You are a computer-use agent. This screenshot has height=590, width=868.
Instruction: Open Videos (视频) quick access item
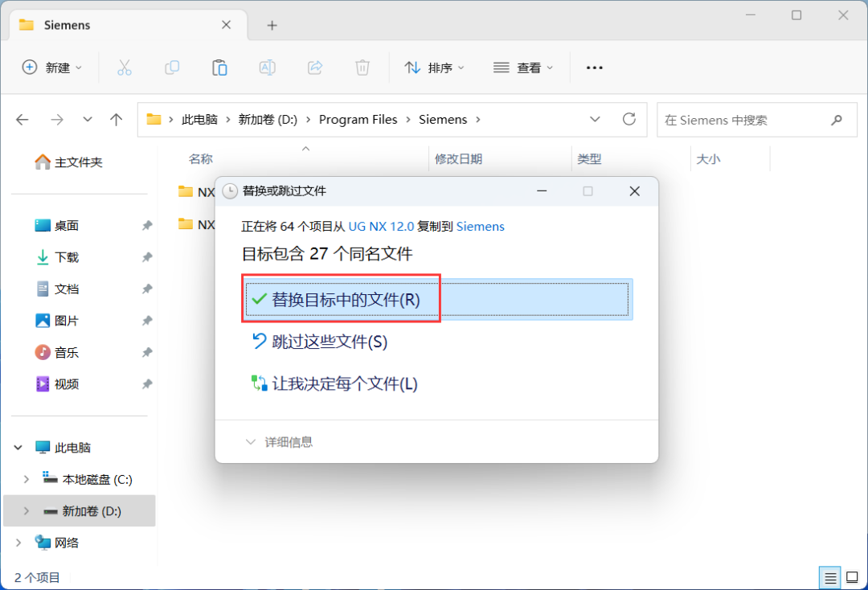[x=57, y=384]
